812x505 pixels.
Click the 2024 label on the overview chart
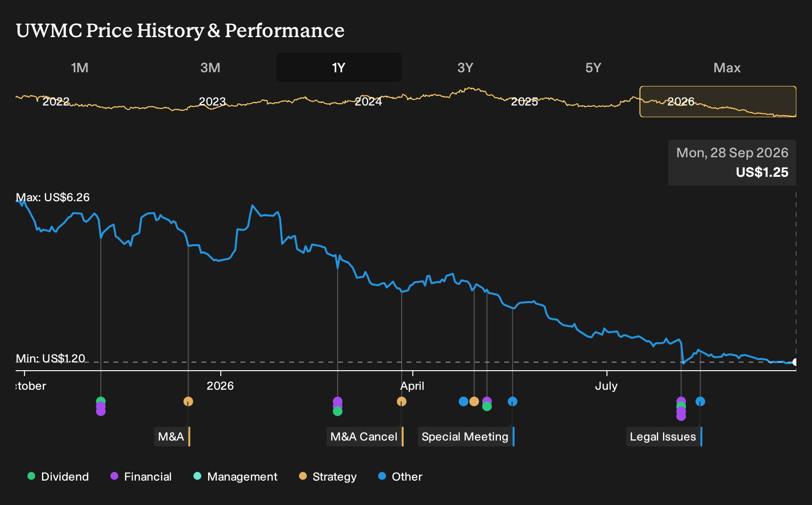[x=368, y=102]
